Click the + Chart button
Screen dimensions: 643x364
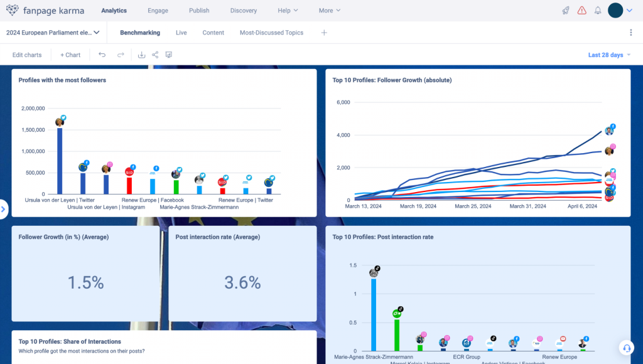(x=70, y=55)
